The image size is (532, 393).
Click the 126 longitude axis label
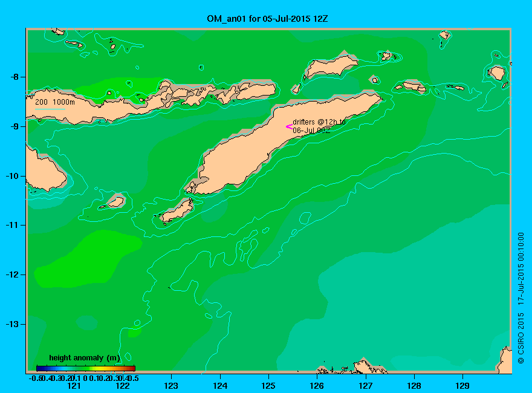tap(317, 386)
